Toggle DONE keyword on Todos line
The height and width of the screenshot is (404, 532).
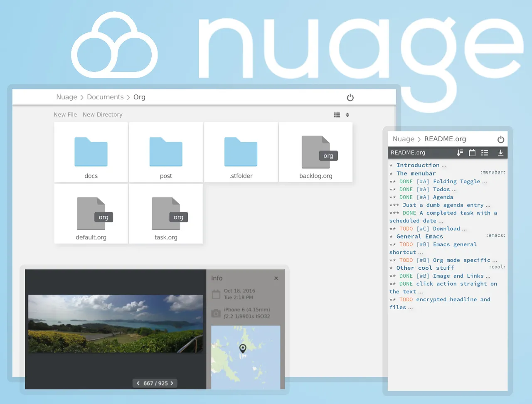(406, 190)
